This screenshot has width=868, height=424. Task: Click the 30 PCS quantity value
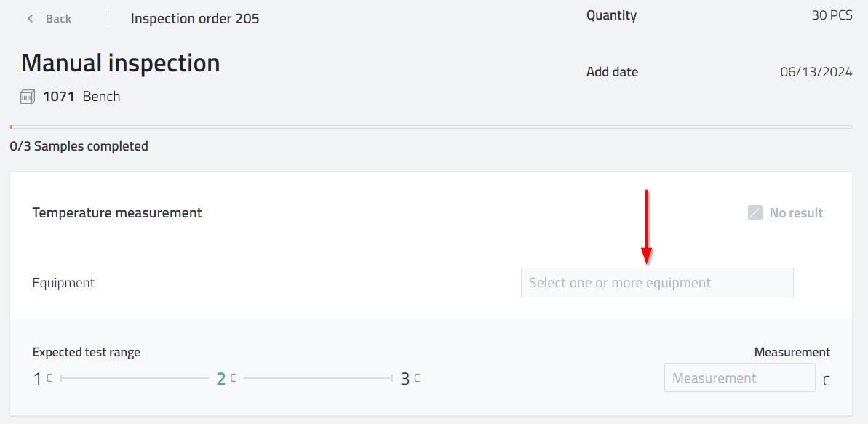click(832, 15)
